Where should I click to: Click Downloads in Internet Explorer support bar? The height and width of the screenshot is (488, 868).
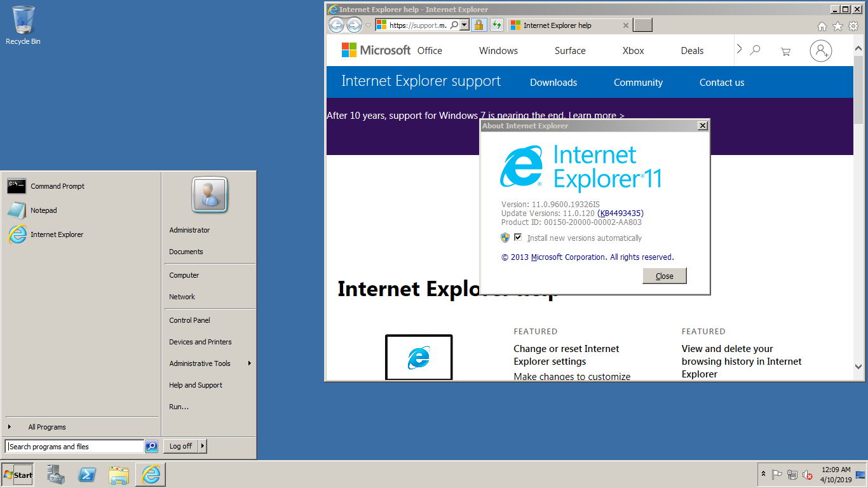tap(553, 83)
